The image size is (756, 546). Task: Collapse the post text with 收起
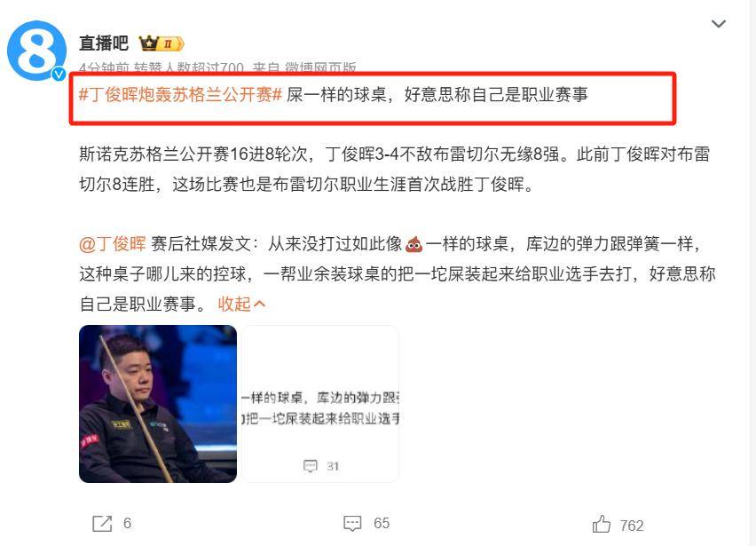[241, 304]
